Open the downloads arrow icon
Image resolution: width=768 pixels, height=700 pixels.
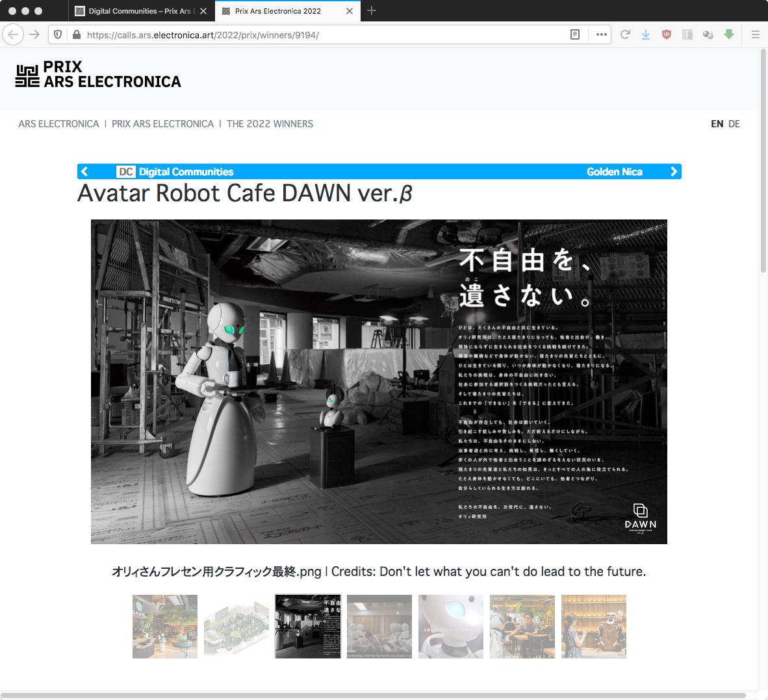coord(646,35)
